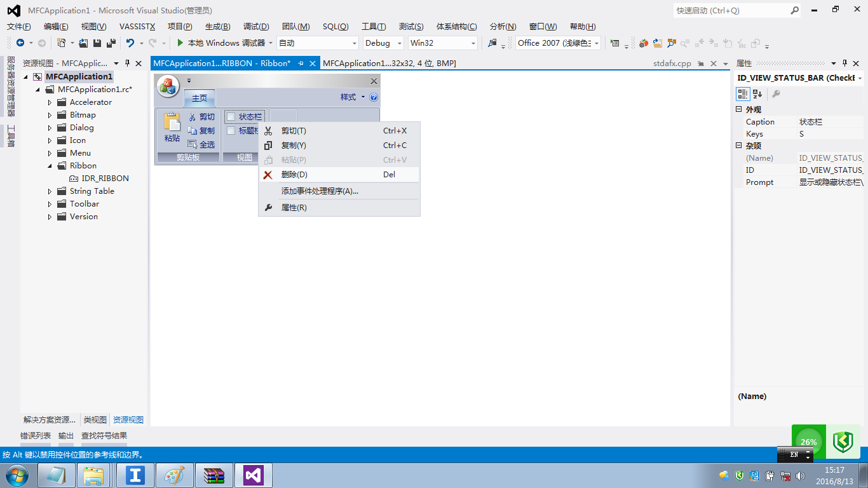868x488 pixels.
Task: Toggle the 标题栏 ribbon checkbox
Action: pyautogui.click(x=231, y=131)
